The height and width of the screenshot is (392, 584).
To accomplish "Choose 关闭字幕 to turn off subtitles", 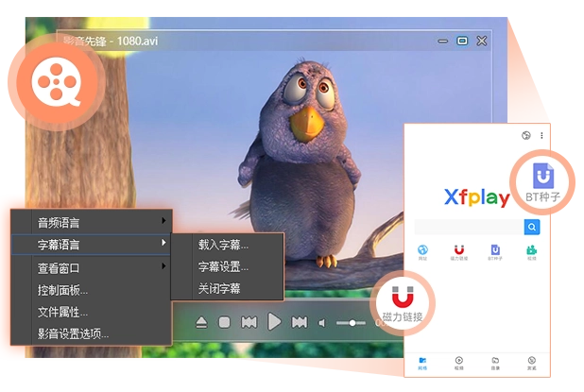I will coord(219,288).
